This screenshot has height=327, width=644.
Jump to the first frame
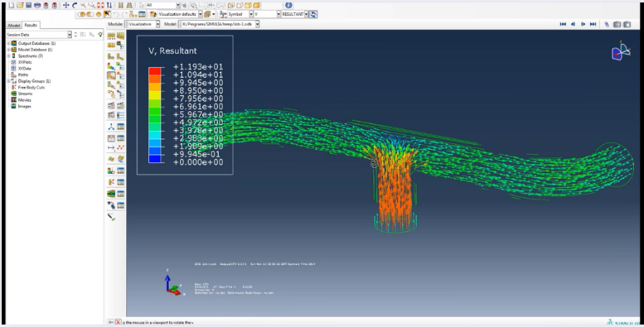pyautogui.click(x=563, y=24)
